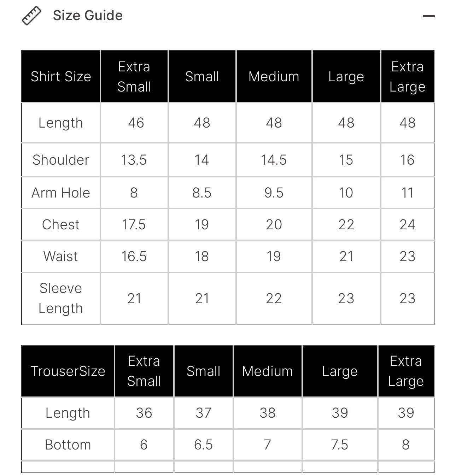Select the Shirt Size header cell

pos(61,77)
